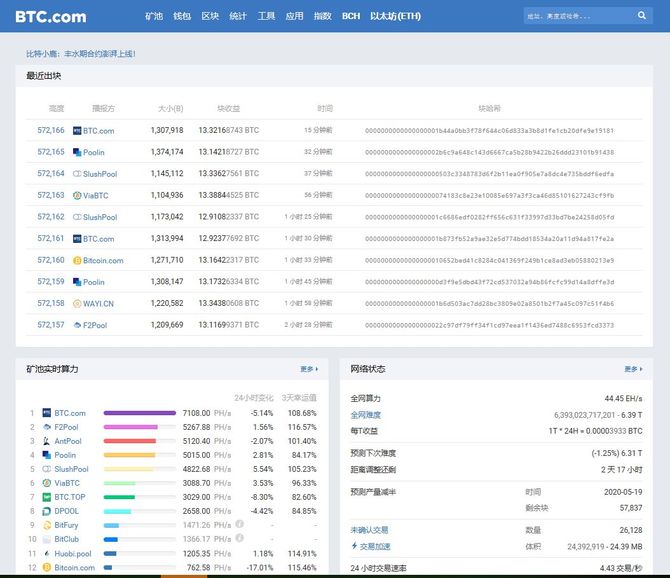Open the 钱包 menu in navbar
Screen dimensions: 670x578
(x=182, y=16)
